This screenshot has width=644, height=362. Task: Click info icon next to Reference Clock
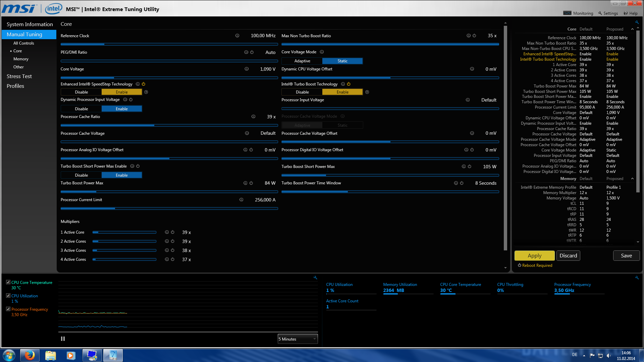[237, 36]
